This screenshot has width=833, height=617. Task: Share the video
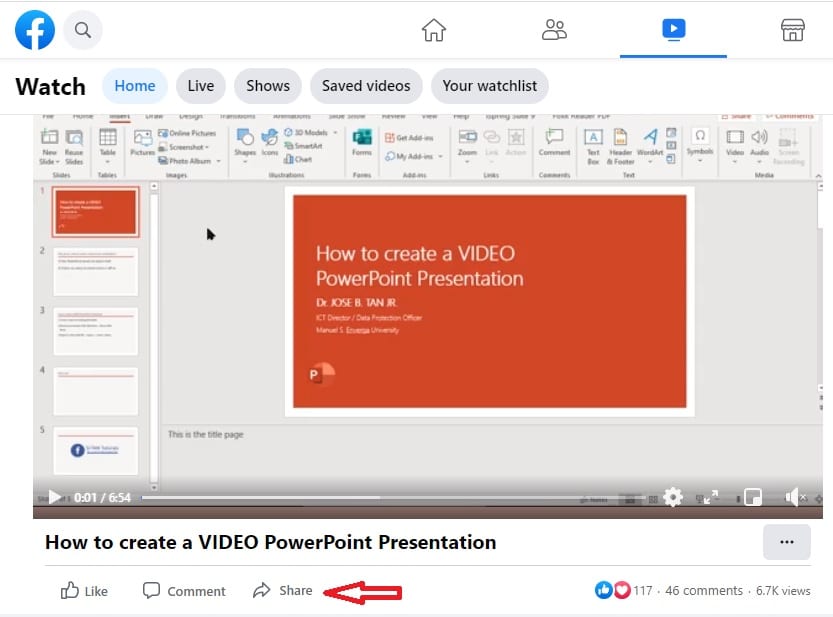pos(283,590)
